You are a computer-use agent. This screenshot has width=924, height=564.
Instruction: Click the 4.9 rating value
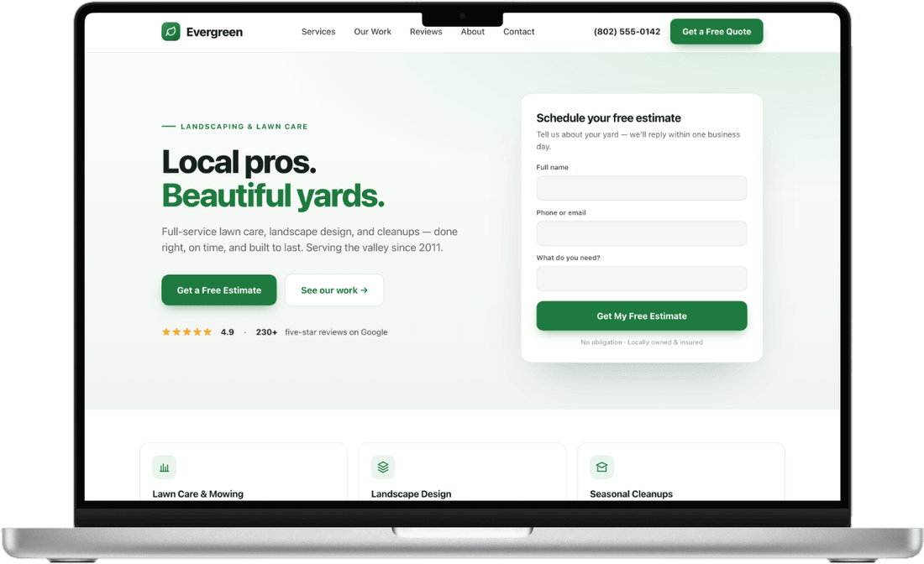coord(228,332)
